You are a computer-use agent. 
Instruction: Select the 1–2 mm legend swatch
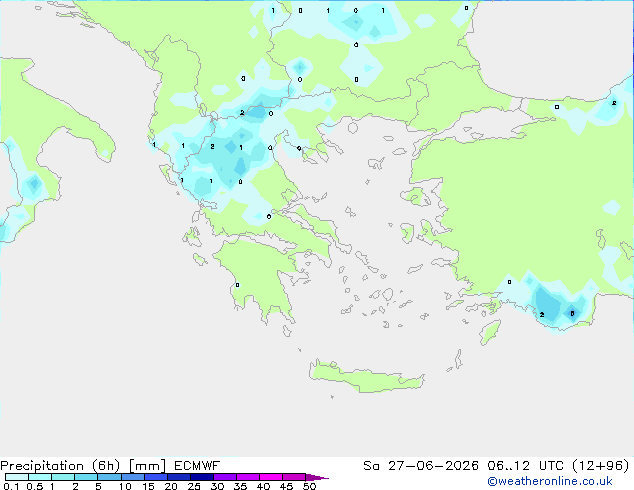[x=63, y=477]
